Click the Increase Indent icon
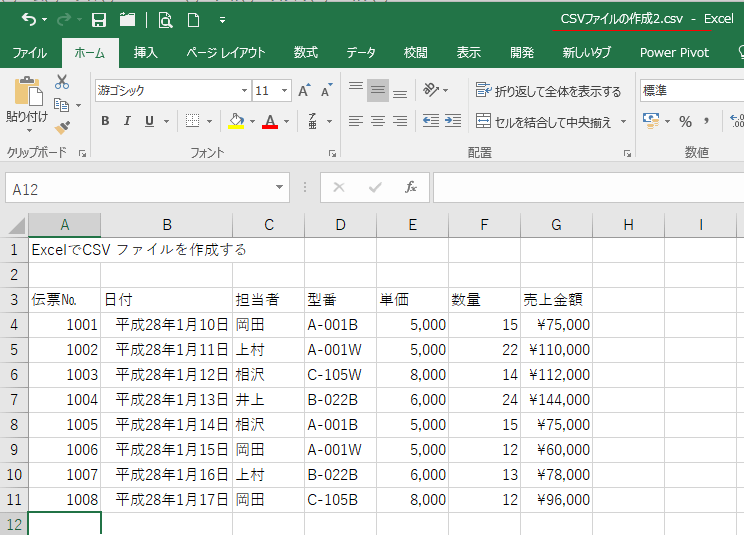 [x=452, y=121]
